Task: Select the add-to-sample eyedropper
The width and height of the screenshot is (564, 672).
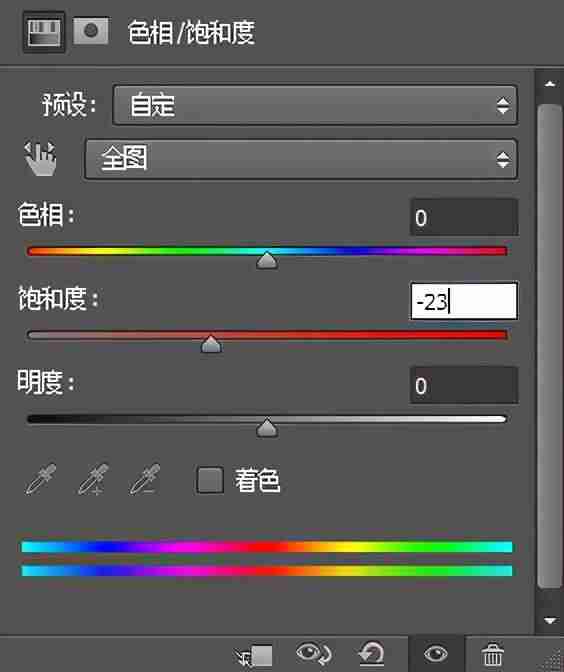Action: click(x=93, y=479)
